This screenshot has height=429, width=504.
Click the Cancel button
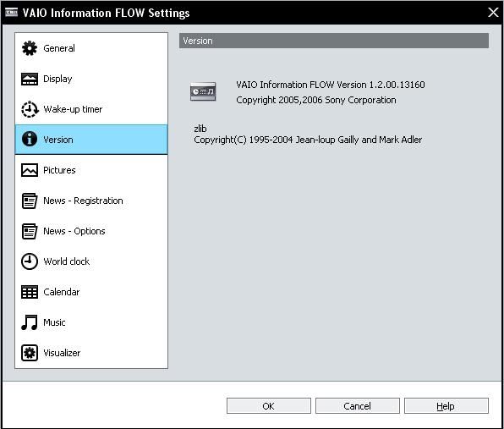[x=358, y=406]
